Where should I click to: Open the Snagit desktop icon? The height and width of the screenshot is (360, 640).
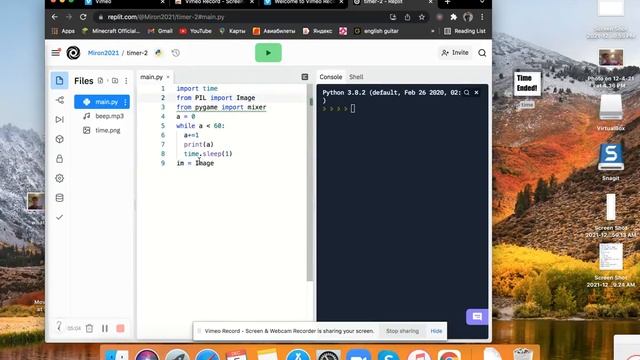coord(611,162)
